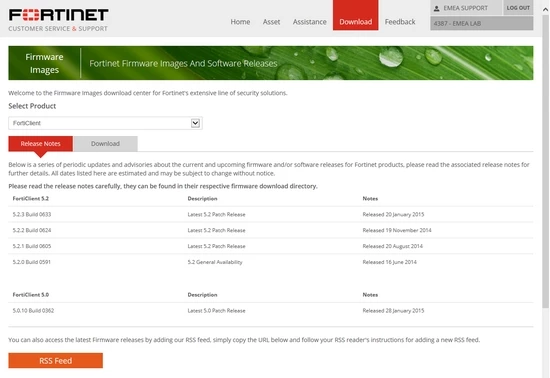Switch to the Release Notes tab
This screenshot has height=378, width=550.
click(x=41, y=144)
